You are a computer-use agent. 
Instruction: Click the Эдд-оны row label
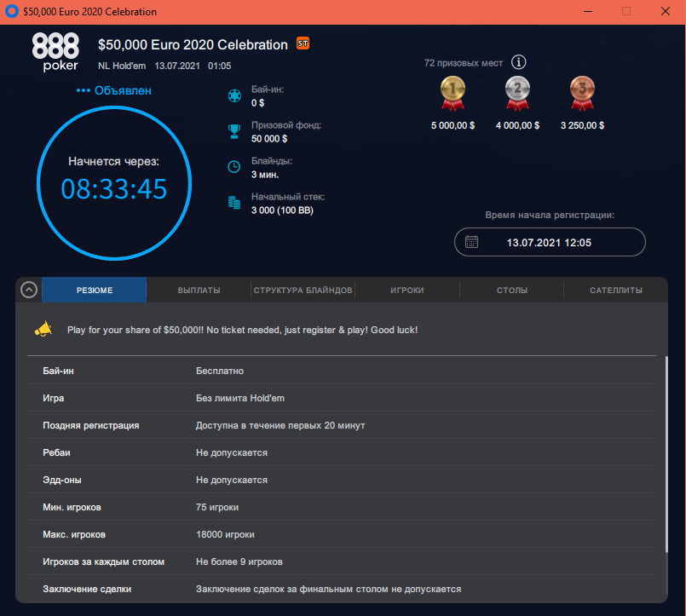[62, 480]
